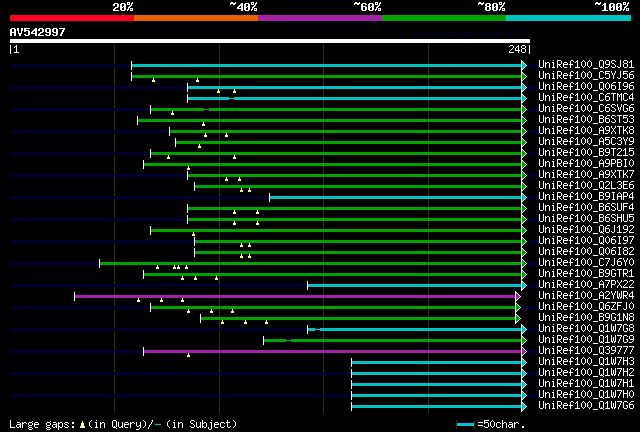Select the UniRef100_Q1W7G8 label
The image size is (640, 432).
(586, 329)
